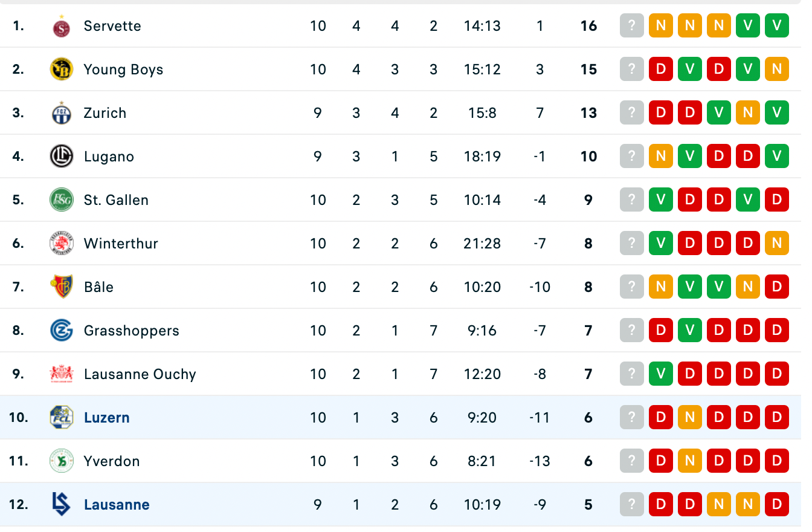This screenshot has width=812, height=532.
Task: Open the Lausanne team name link
Action: pos(117,505)
